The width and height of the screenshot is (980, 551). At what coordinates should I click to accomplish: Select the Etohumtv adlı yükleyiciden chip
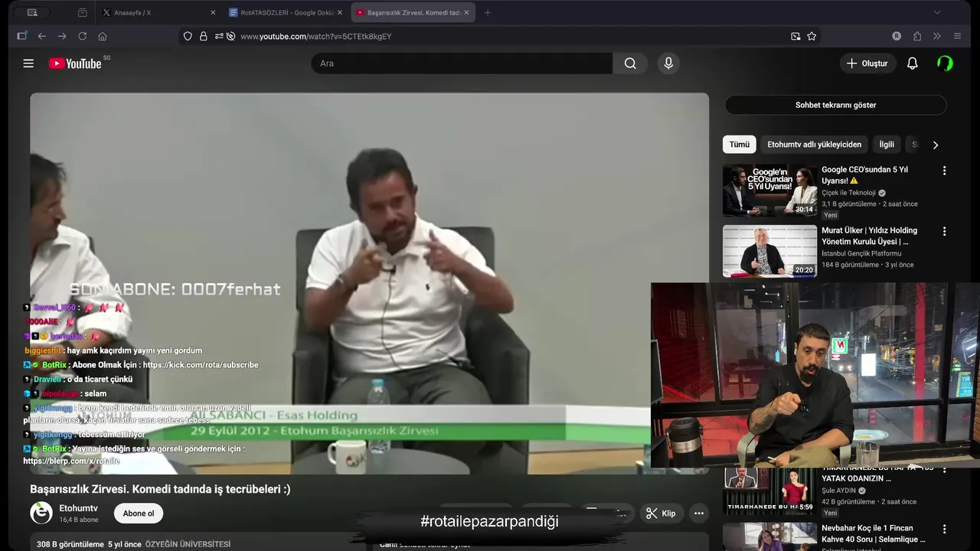click(814, 144)
